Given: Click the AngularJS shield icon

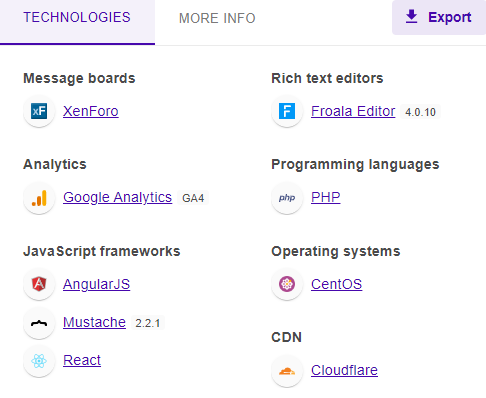Looking at the screenshot, I should (39, 284).
